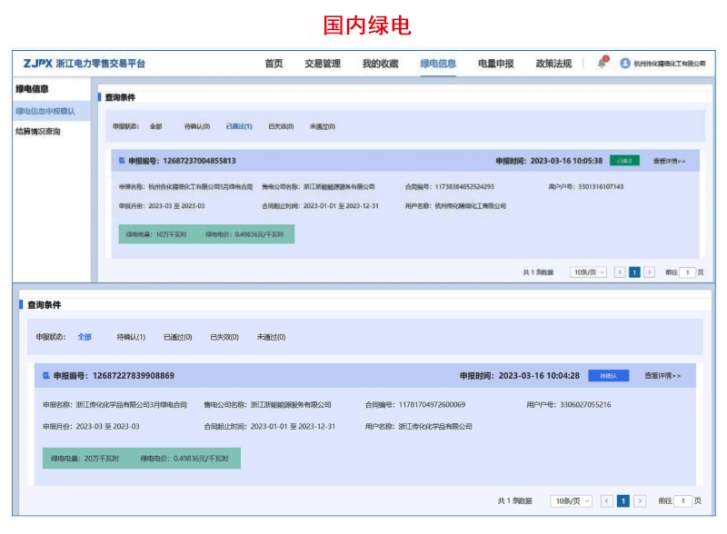
Task: Open 10条/页 dropdown in bottom results panel
Action: 572,501
